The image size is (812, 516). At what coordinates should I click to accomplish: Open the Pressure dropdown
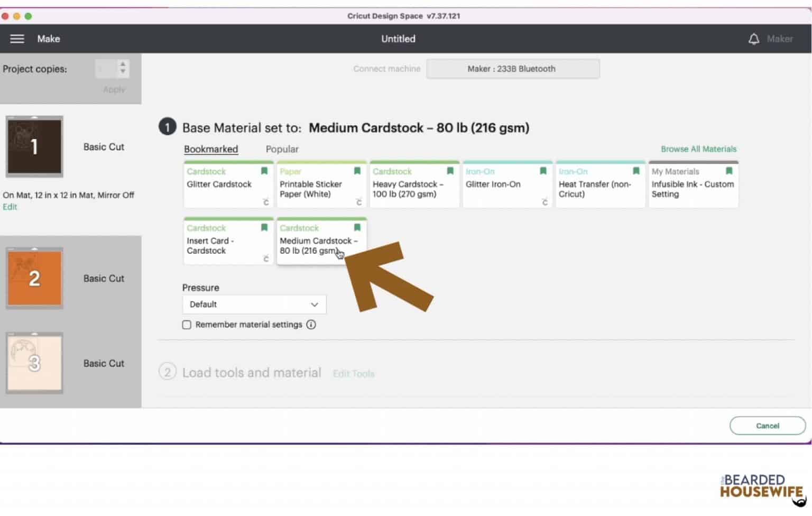tap(254, 305)
